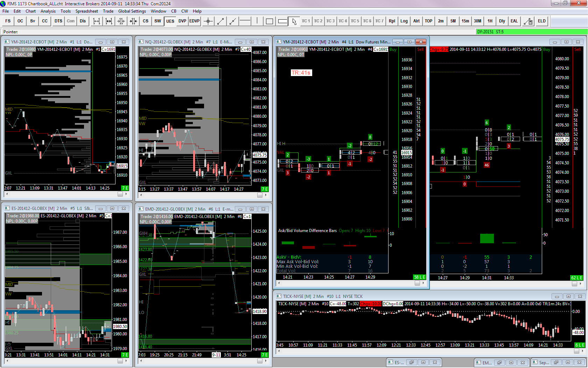Click the Rpl toolbar button

[x=392, y=21]
